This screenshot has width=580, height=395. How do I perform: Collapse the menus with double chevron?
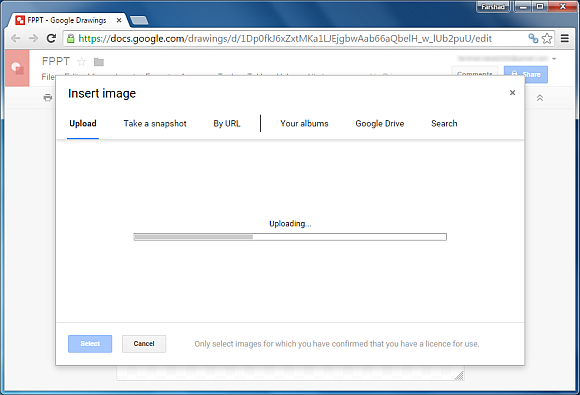tap(540, 98)
